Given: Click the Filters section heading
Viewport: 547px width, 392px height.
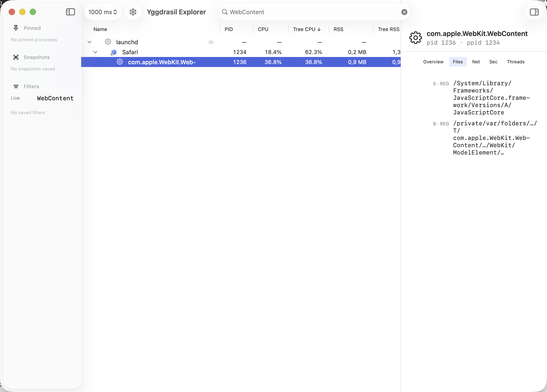Looking at the screenshot, I should [31, 86].
